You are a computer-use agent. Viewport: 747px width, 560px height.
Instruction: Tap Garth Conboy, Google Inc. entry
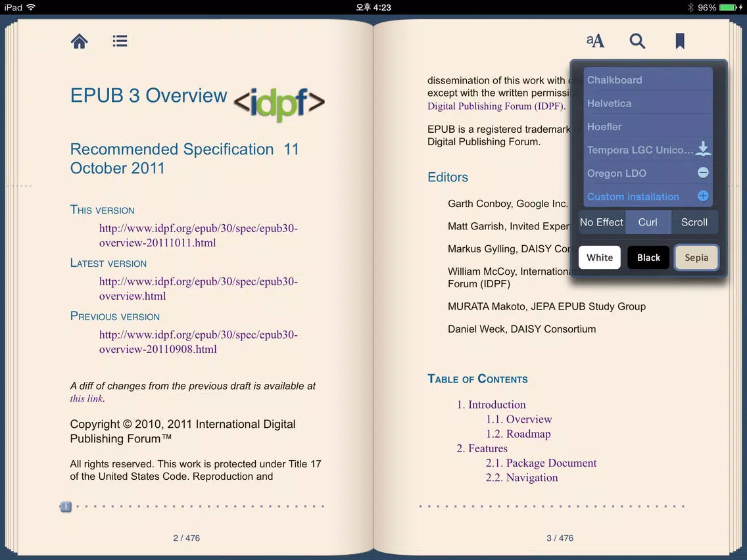(x=508, y=204)
